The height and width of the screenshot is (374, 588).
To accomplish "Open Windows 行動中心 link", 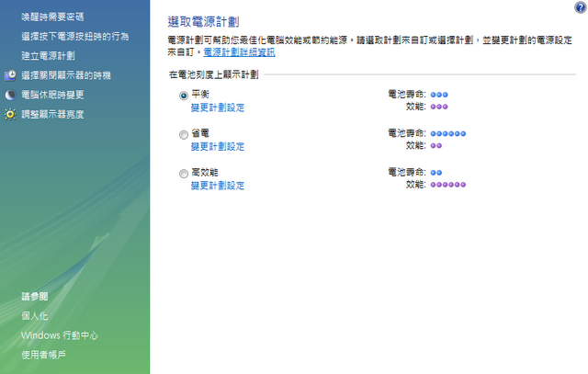I will click(59, 335).
